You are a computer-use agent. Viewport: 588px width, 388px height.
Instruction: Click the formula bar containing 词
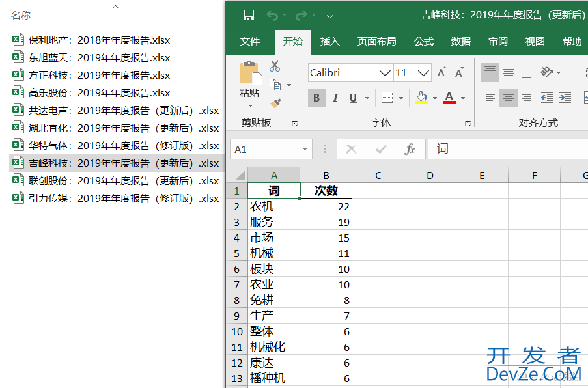pos(508,149)
